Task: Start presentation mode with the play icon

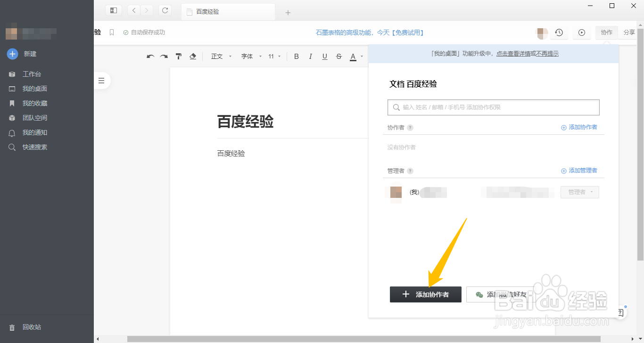Action: click(582, 33)
